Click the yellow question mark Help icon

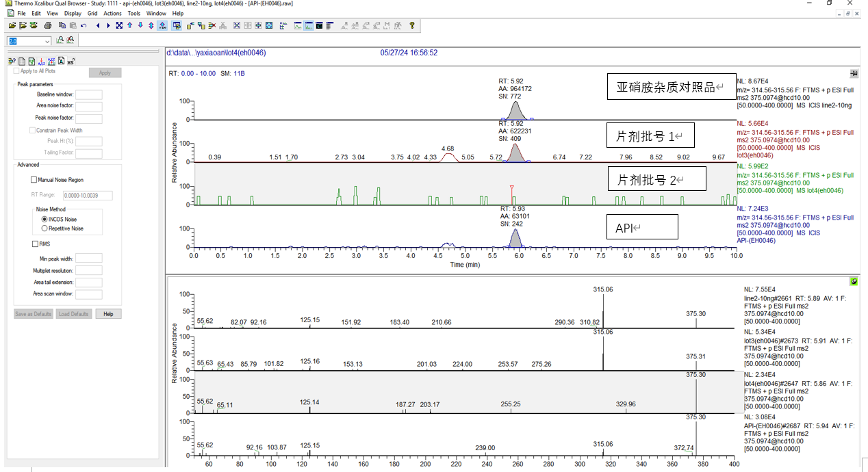point(412,26)
